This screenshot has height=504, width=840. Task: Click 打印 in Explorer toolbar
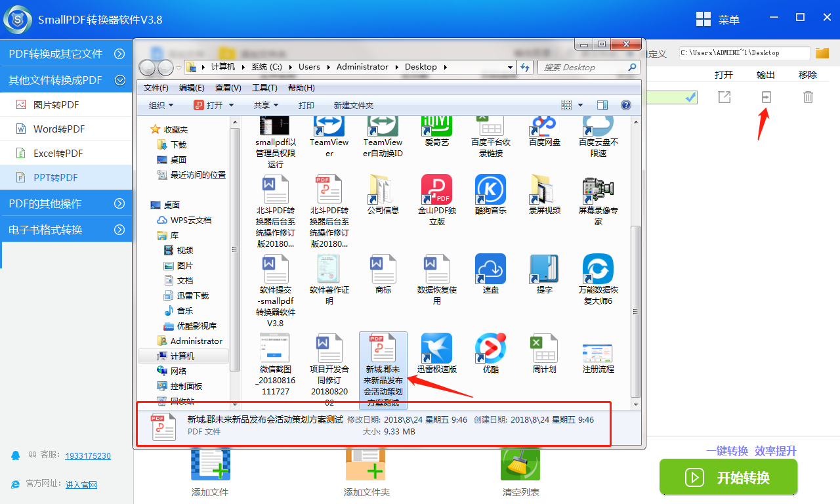click(306, 105)
